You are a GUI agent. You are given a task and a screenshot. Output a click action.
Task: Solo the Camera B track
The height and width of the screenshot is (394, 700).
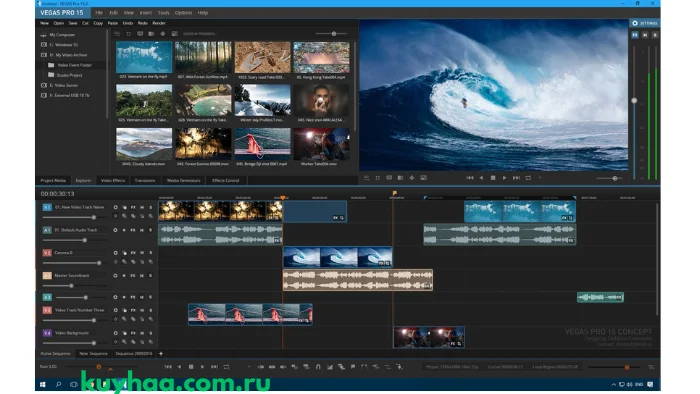pos(150,253)
